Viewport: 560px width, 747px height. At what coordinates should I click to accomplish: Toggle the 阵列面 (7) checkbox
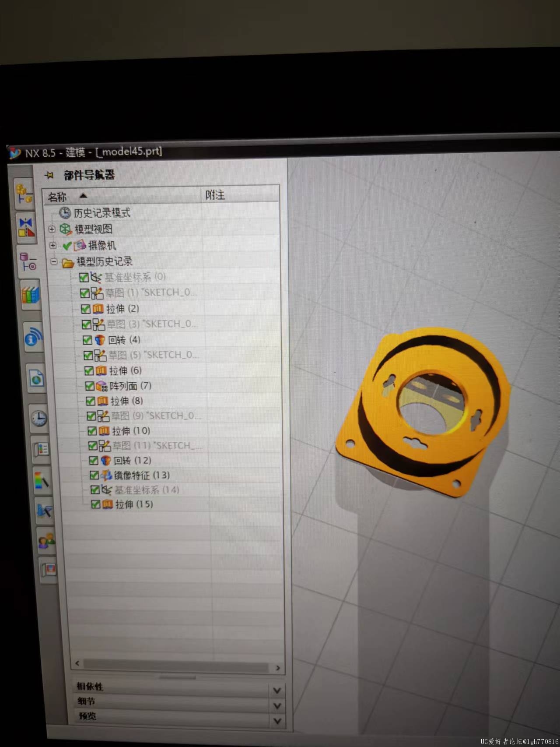[x=90, y=386]
